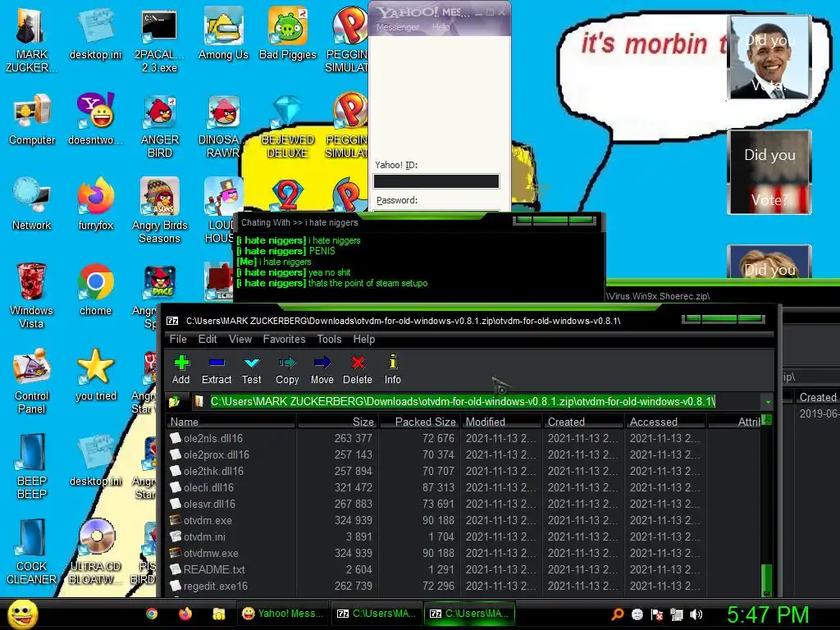Open the Among Us desktop shortcut
This screenshot has width=840, height=630.
click(x=223, y=34)
